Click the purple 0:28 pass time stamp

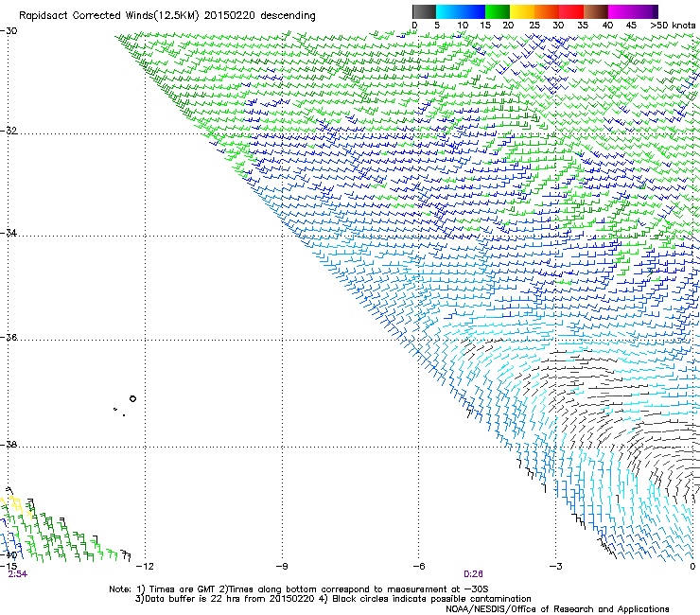(473, 574)
